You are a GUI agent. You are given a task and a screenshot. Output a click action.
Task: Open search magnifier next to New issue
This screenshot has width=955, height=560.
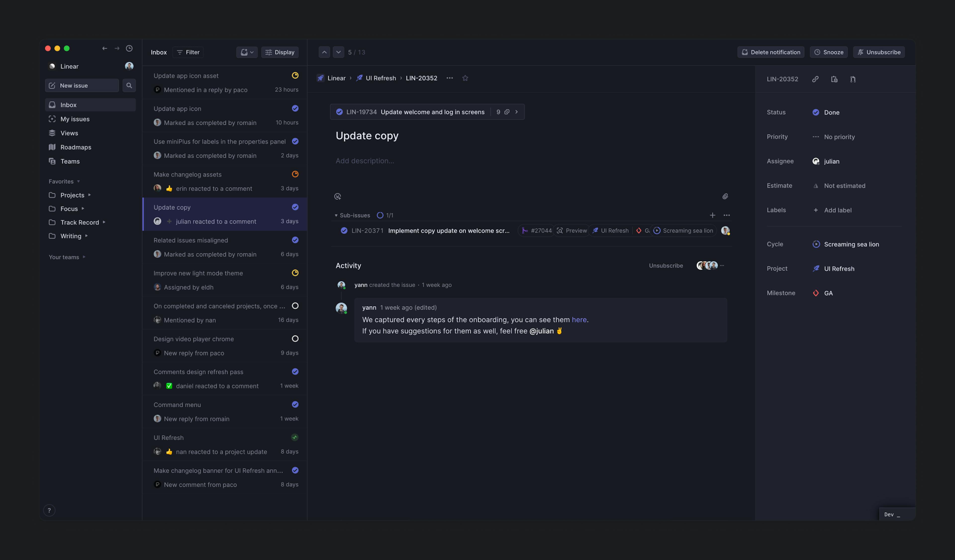(x=129, y=85)
